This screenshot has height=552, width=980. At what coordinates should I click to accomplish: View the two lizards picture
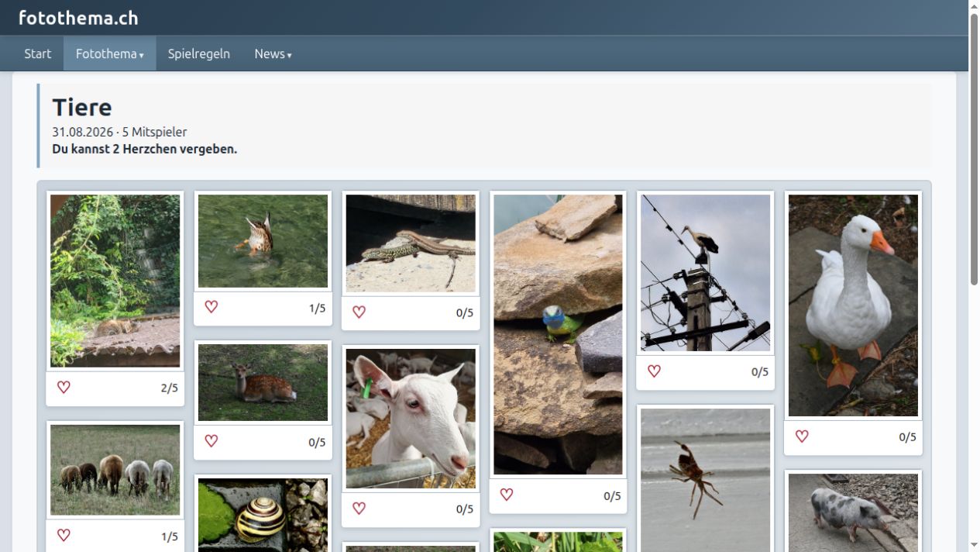point(411,243)
